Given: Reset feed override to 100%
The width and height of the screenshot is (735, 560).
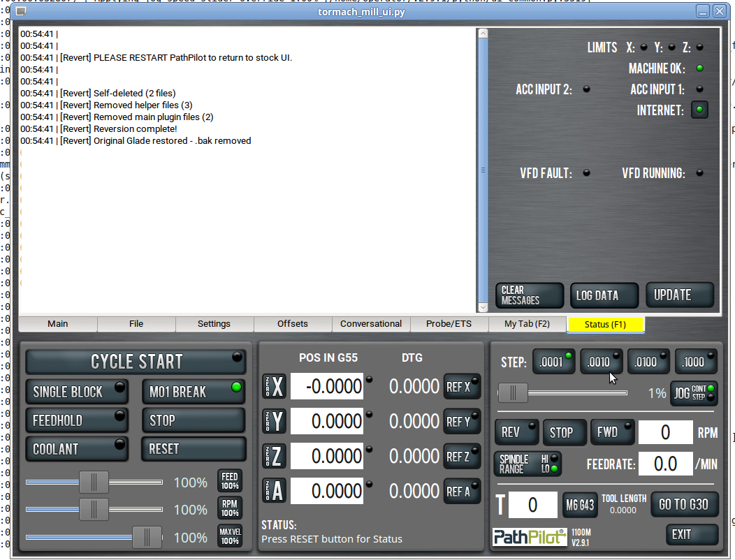Looking at the screenshot, I should 230,481.
